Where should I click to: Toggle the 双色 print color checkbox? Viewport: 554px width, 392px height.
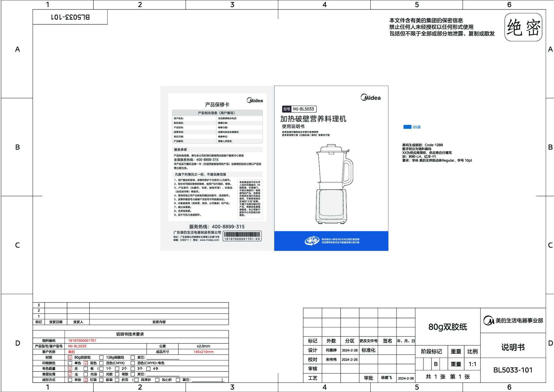(86, 363)
